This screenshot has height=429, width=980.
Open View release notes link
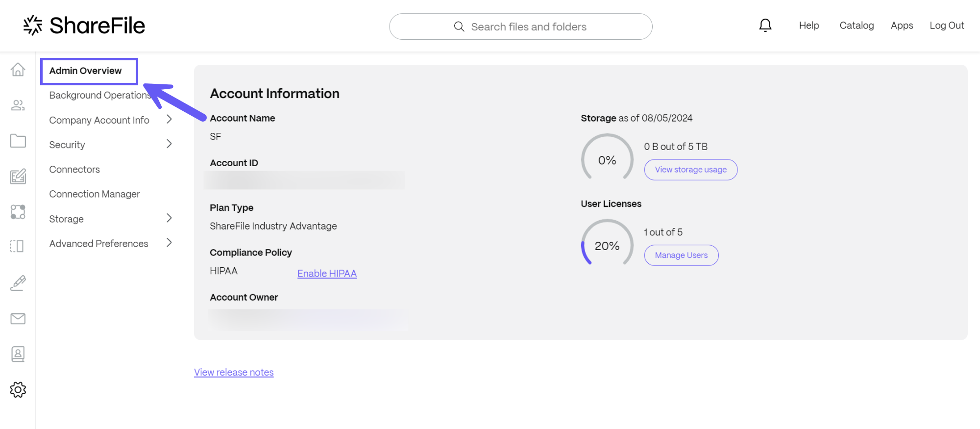point(234,372)
